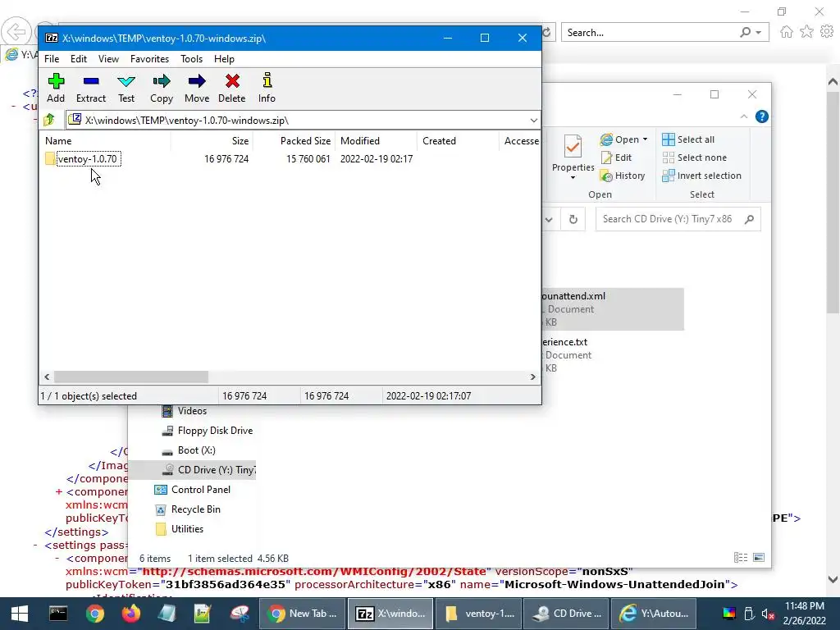Open the Edit menu in 7-Zip
Image resolution: width=840 pixels, height=630 pixels.
pos(78,59)
